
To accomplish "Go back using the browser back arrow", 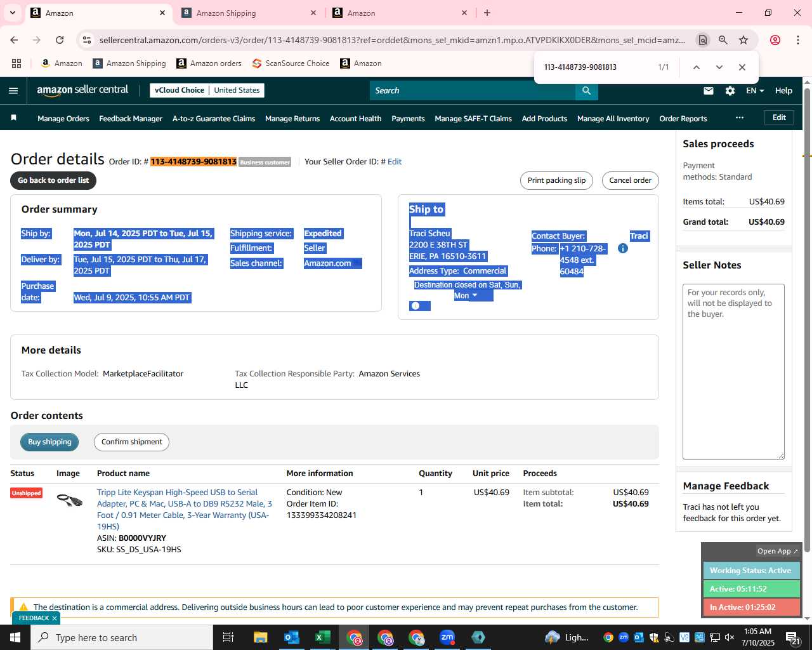I will [x=14, y=40].
